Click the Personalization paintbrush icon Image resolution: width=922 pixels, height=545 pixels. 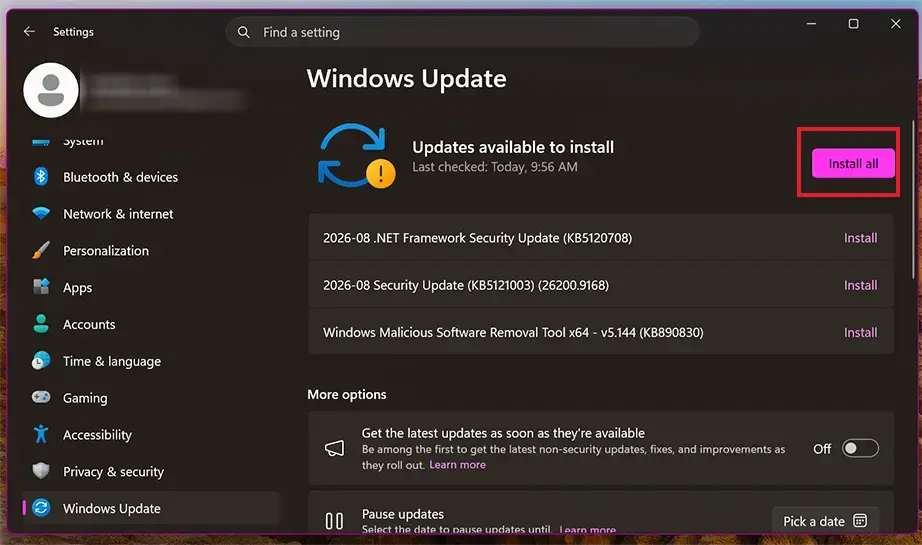click(x=41, y=250)
